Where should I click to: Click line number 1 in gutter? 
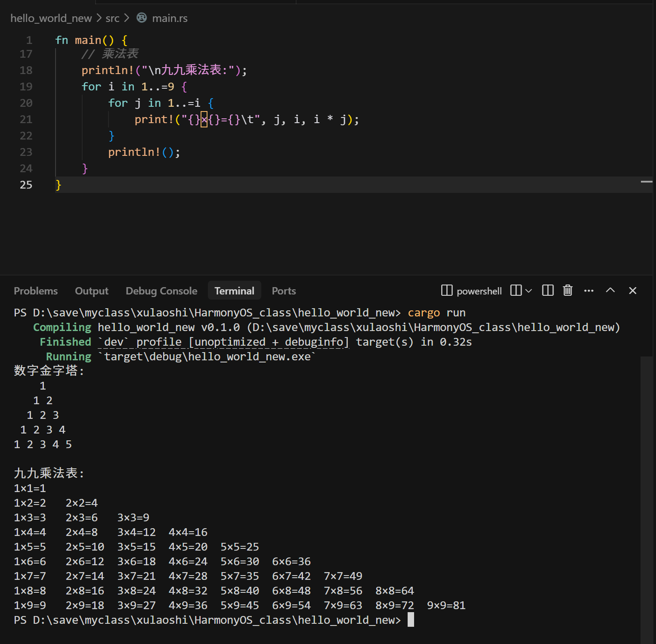click(x=29, y=40)
